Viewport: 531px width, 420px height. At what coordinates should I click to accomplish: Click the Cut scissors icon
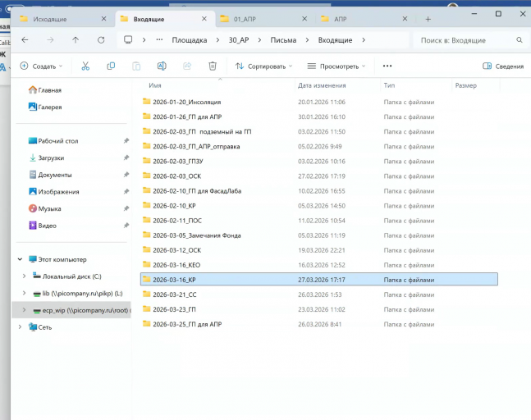tap(85, 66)
